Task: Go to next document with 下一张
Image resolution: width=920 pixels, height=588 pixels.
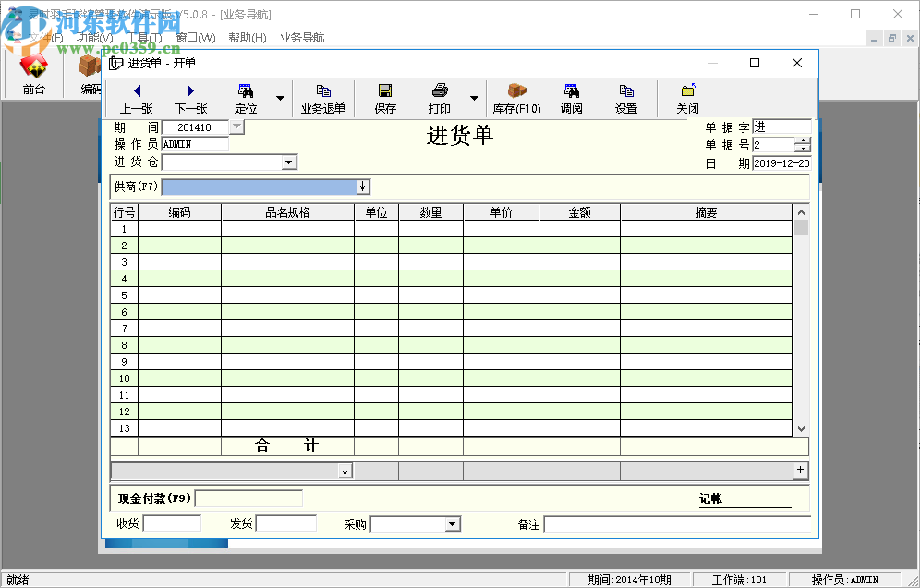Action: click(190, 99)
